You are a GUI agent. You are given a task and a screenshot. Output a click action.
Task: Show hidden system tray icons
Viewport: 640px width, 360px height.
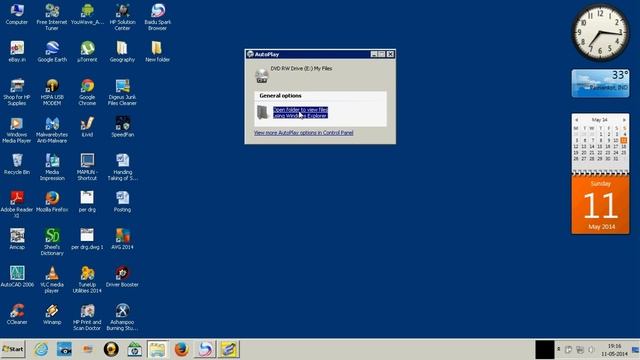click(558, 349)
